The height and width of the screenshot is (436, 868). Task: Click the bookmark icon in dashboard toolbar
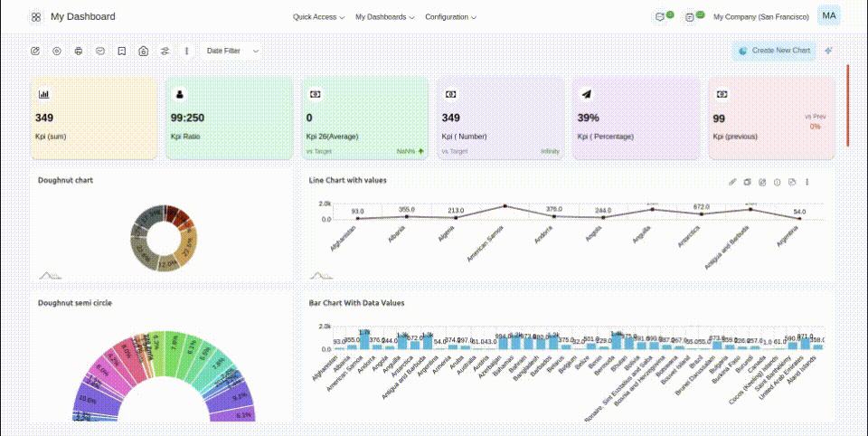click(x=122, y=51)
